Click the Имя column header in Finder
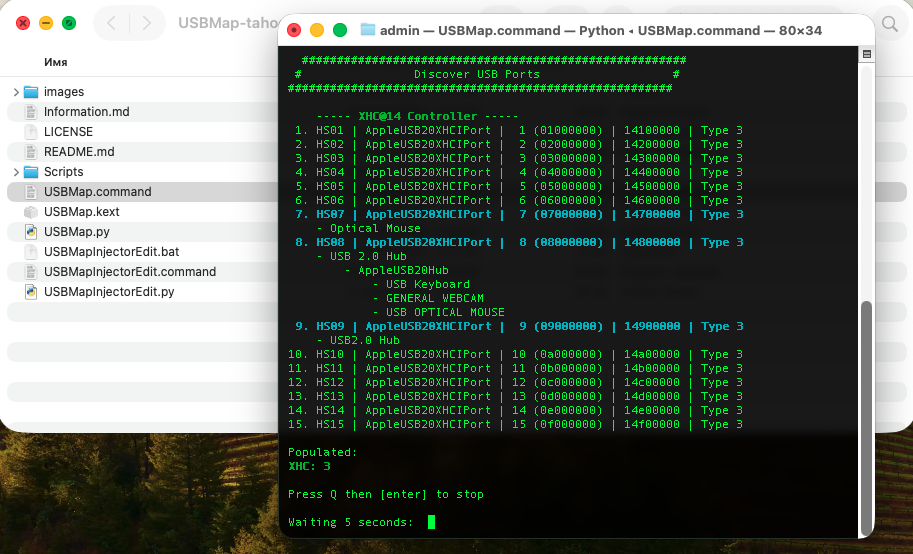 point(56,62)
